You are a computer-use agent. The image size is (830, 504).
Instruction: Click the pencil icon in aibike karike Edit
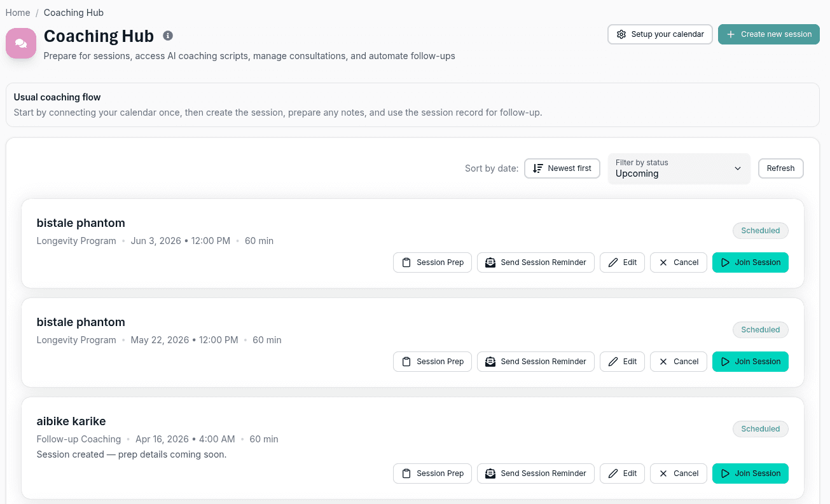tap(613, 473)
